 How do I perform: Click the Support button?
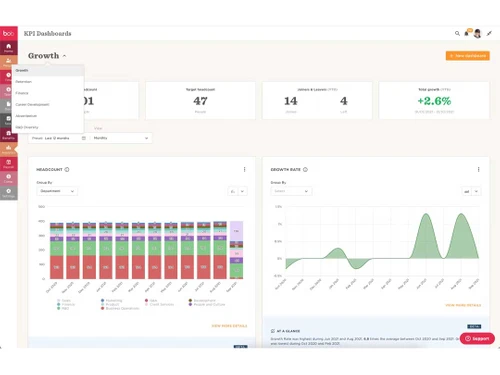477,338
